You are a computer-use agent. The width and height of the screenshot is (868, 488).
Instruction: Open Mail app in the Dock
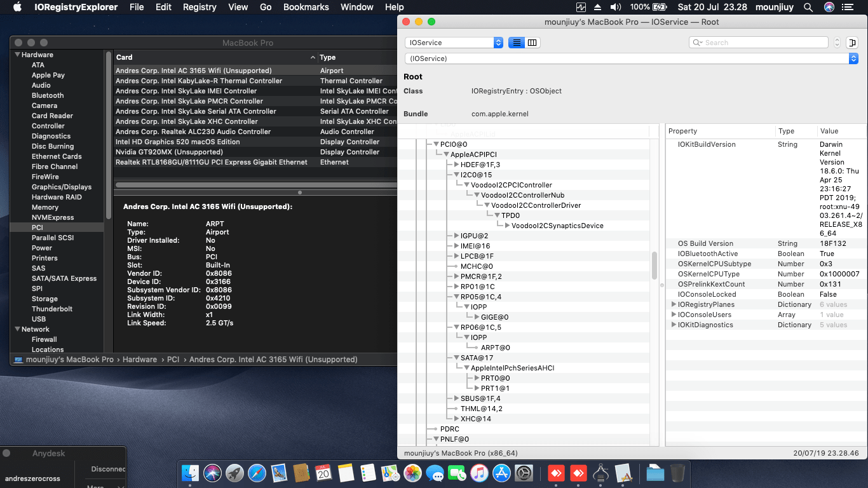tap(279, 473)
